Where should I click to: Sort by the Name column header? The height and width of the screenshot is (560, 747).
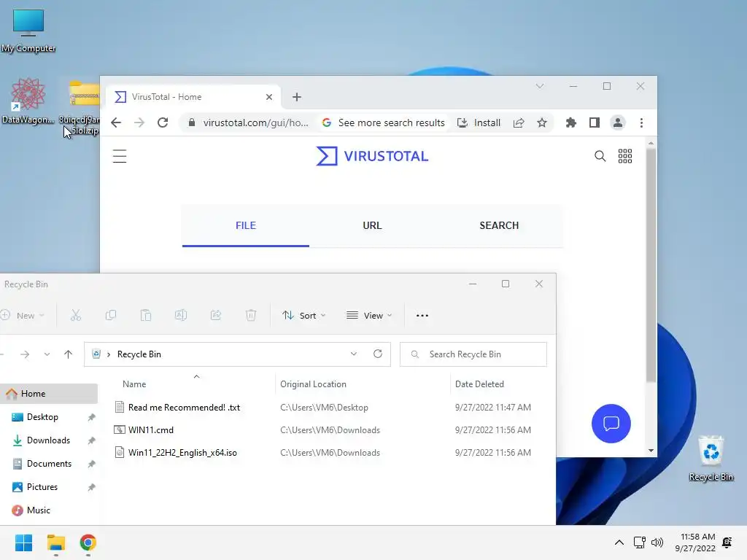pos(134,384)
